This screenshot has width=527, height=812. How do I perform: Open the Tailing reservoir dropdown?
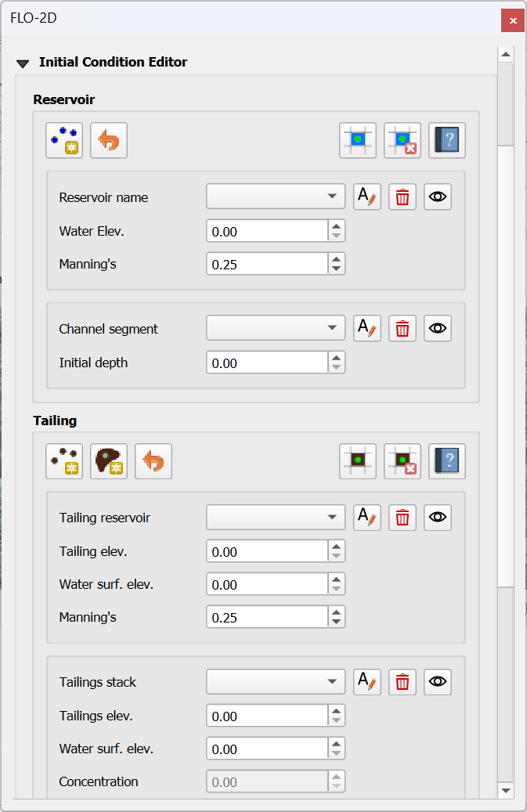point(275,518)
